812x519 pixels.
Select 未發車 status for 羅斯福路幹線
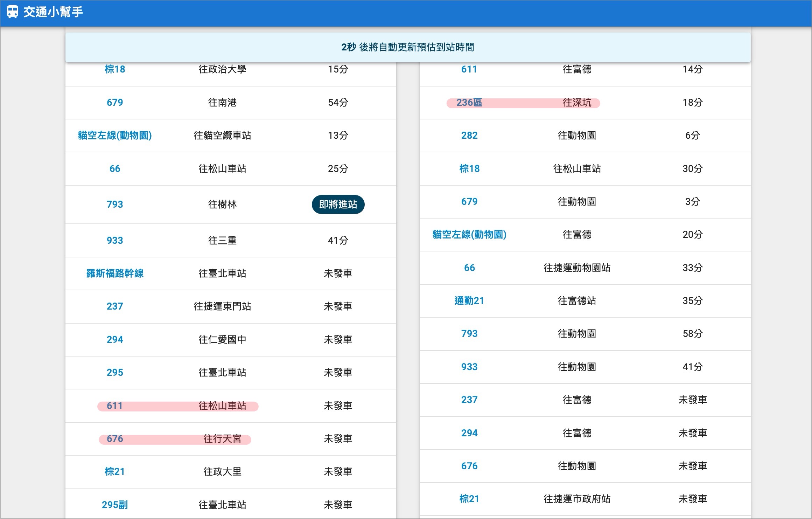tap(338, 274)
